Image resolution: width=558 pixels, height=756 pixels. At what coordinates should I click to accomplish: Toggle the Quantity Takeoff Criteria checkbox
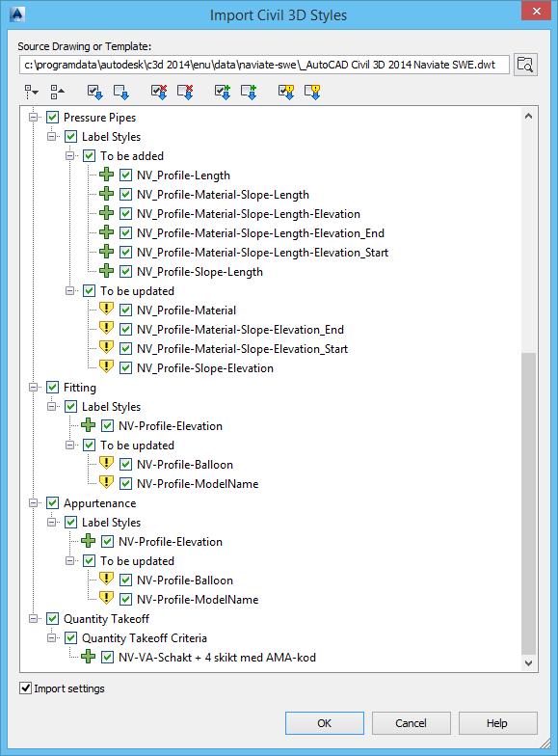(x=71, y=638)
